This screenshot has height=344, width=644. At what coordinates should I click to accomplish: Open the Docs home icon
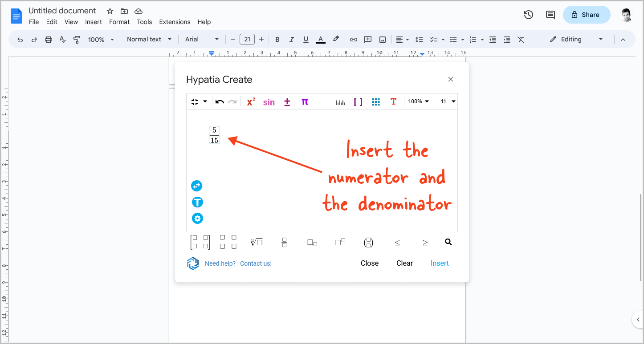16,16
